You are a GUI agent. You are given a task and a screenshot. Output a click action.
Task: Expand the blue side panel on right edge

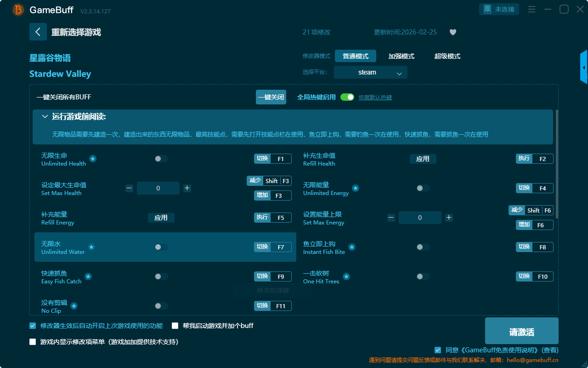click(x=584, y=67)
